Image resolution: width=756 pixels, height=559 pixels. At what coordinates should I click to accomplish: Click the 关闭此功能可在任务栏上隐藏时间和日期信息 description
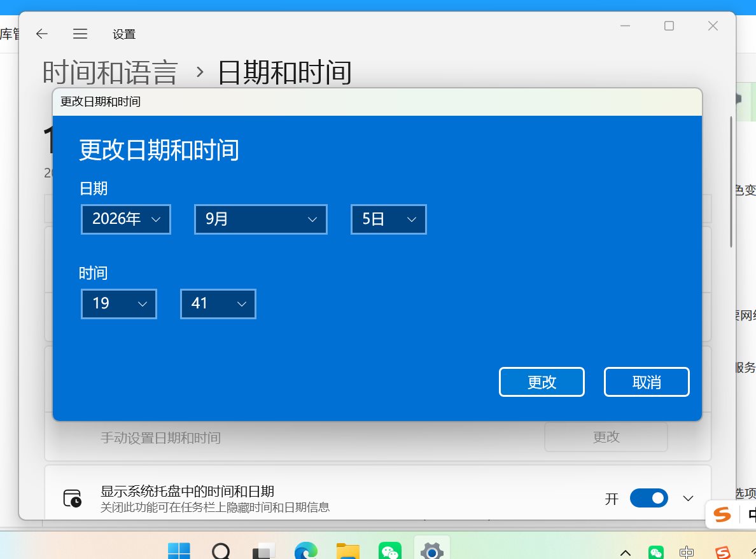[215, 507]
